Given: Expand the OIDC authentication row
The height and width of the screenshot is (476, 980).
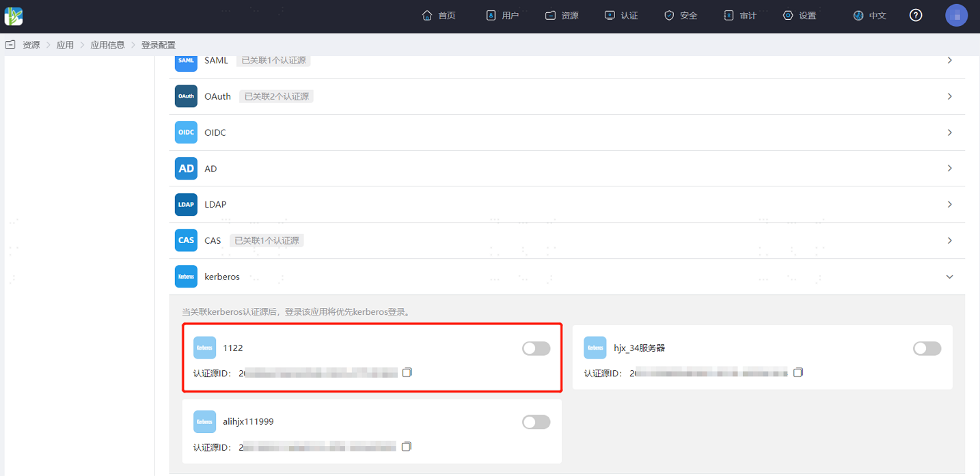Looking at the screenshot, I should click(567, 132).
